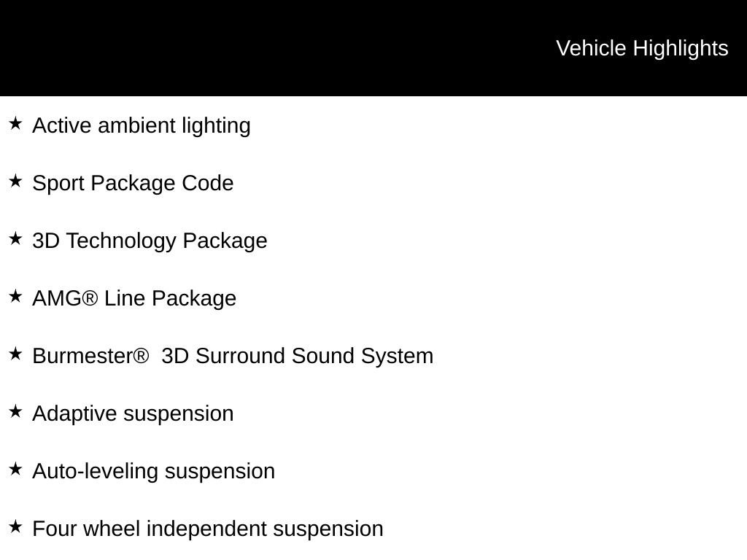Click the black header banner area

point(373,48)
